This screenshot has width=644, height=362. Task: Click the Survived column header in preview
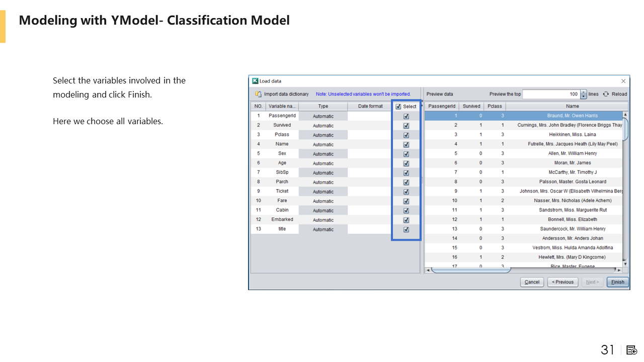[x=471, y=107]
